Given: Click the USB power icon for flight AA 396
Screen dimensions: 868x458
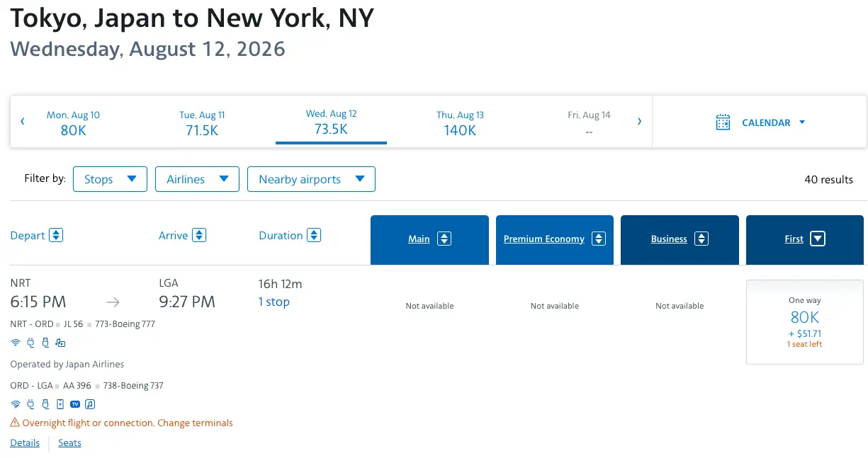Looking at the screenshot, I should tap(45, 404).
